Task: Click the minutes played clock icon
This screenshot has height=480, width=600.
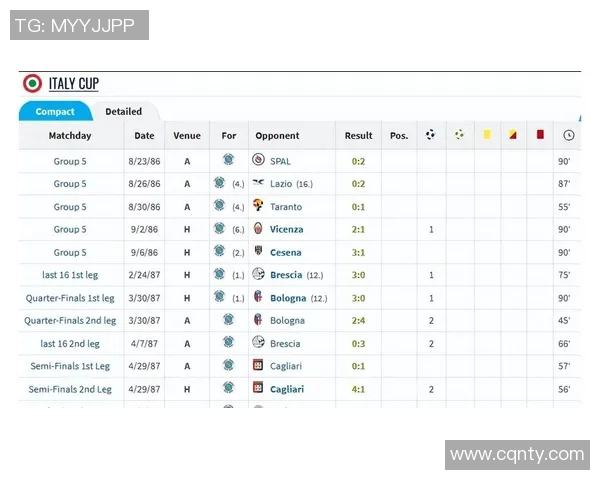Action: pyautogui.click(x=568, y=135)
